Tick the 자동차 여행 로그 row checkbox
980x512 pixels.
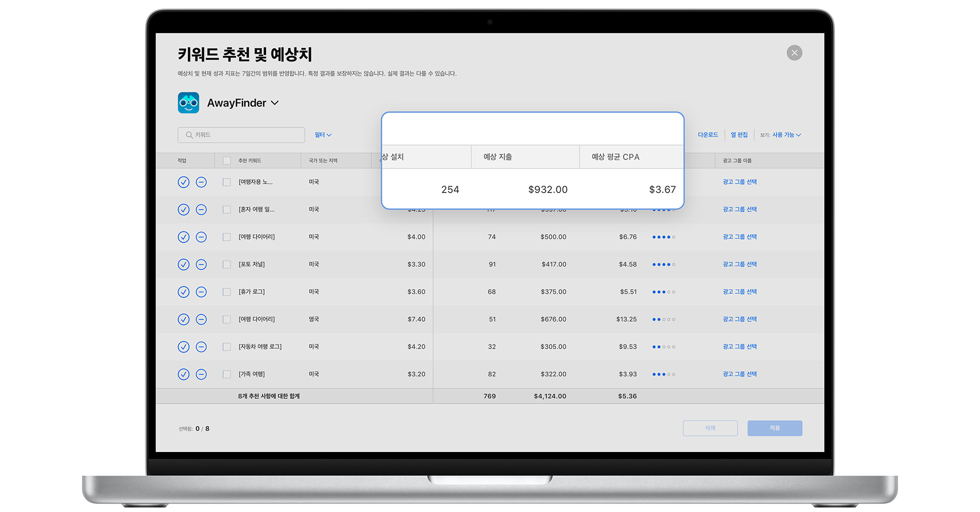click(226, 347)
